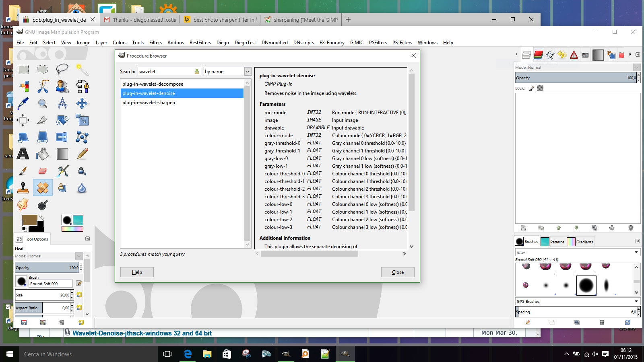
Task: Select the Ellipse Select tool
Action: (43, 69)
